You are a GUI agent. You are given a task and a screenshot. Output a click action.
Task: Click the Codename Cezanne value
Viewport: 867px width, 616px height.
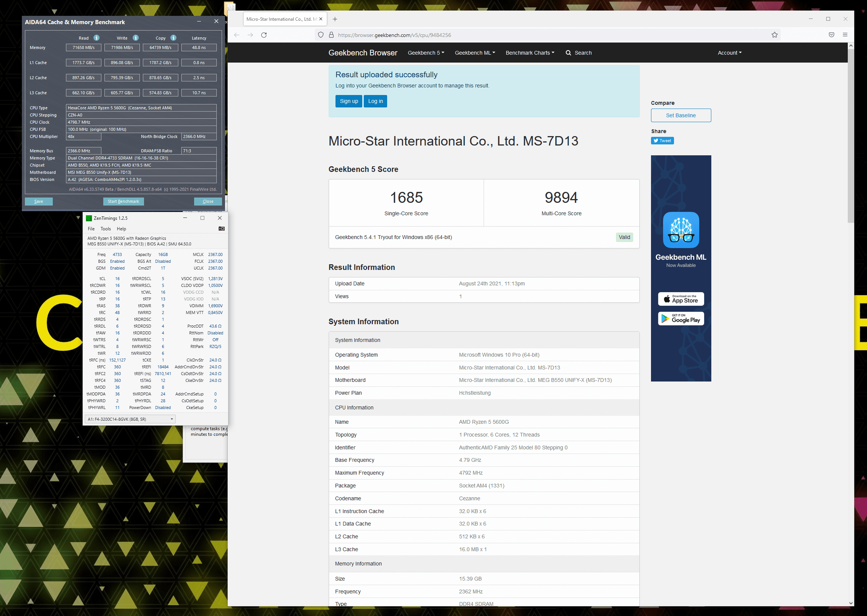click(x=469, y=498)
